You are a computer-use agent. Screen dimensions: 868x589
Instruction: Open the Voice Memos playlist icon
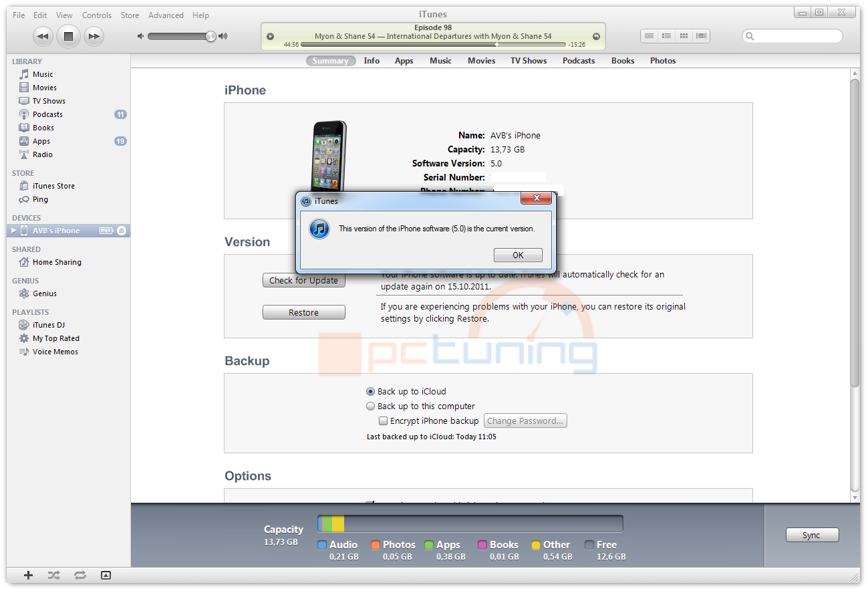click(x=24, y=352)
